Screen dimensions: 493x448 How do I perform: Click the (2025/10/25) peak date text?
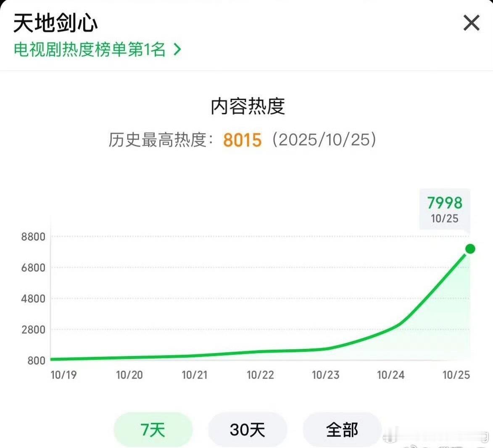[324, 139]
